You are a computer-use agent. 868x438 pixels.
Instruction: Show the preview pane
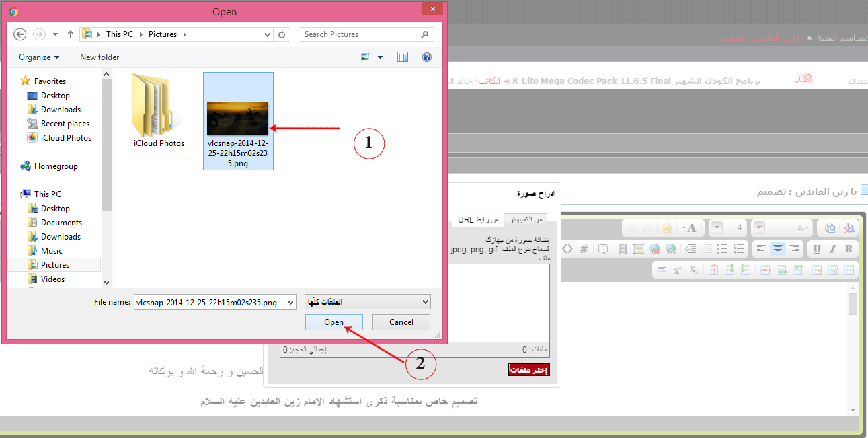[x=403, y=57]
